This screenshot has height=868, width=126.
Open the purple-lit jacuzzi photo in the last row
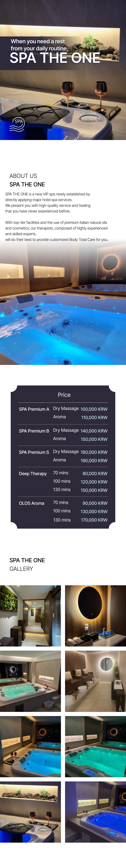point(95,812)
